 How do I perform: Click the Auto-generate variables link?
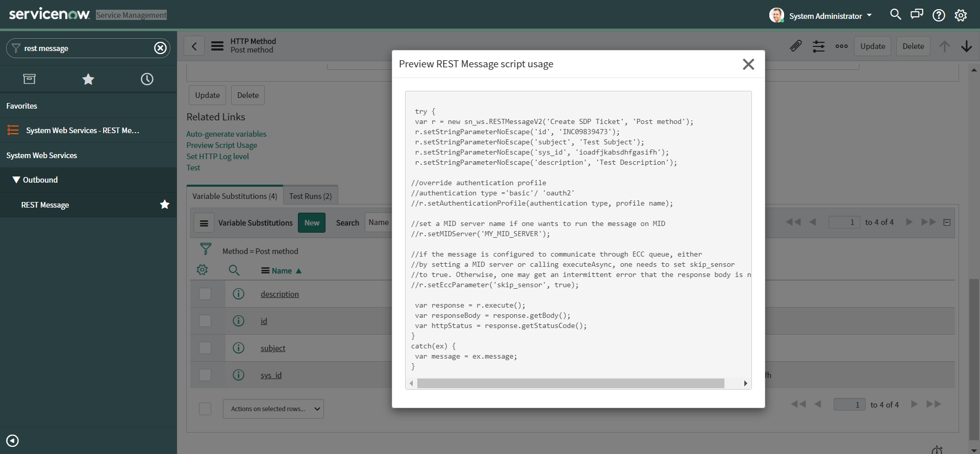[226, 134]
